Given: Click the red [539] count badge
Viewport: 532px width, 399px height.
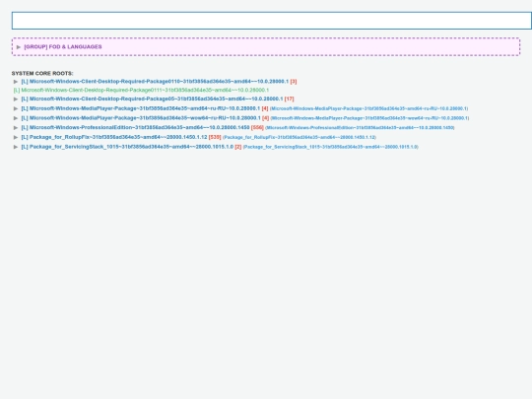Looking at the screenshot, I should 215,137.
